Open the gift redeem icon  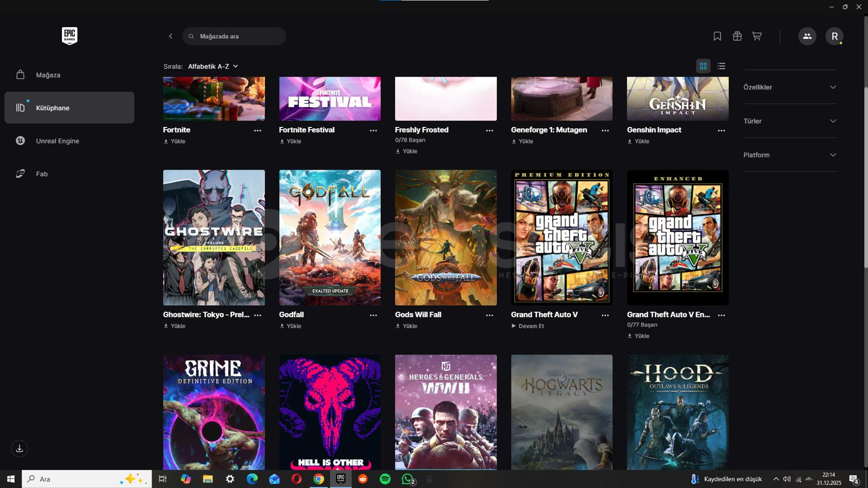click(737, 36)
